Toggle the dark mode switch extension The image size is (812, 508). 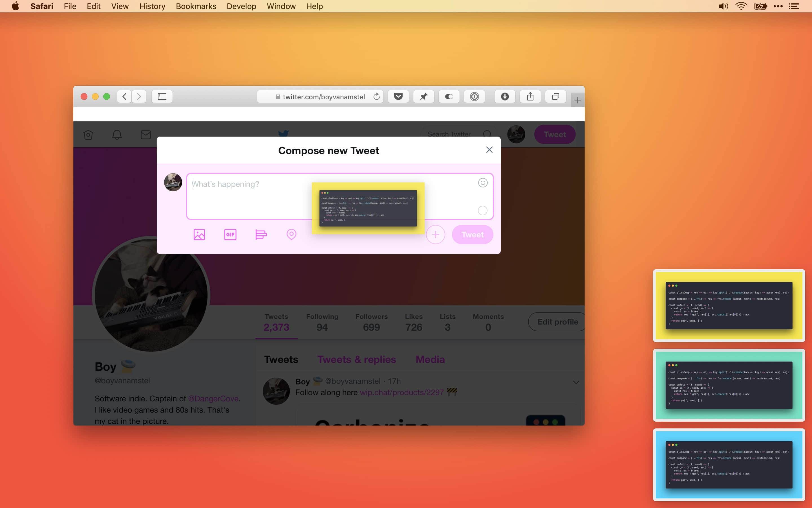[449, 97]
